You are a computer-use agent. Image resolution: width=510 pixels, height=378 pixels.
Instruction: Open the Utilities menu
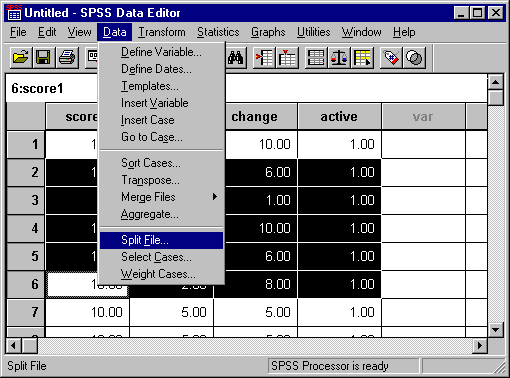click(314, 32)
